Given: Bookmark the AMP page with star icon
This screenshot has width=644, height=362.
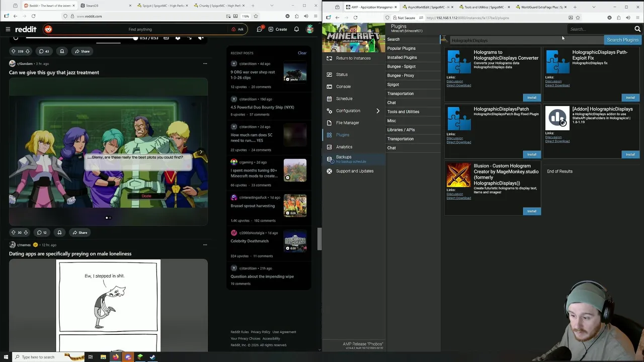Looking at the screenshot, I should click(578, 18).
